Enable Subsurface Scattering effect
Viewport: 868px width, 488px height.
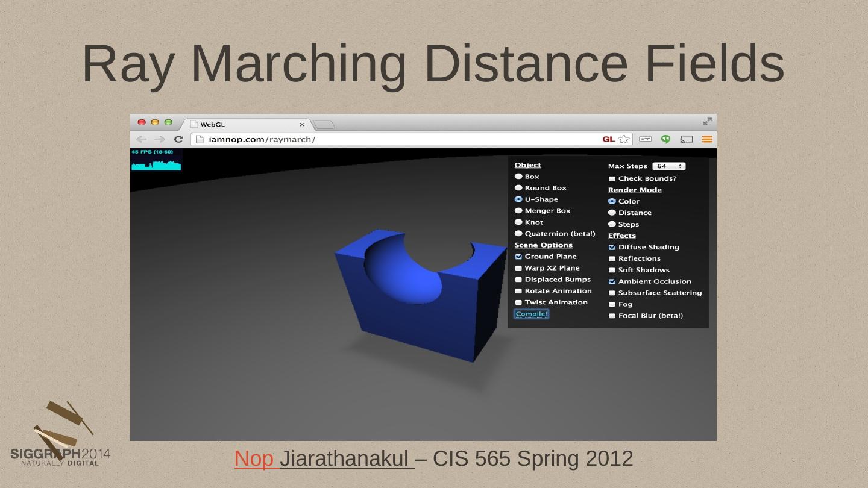612,293
